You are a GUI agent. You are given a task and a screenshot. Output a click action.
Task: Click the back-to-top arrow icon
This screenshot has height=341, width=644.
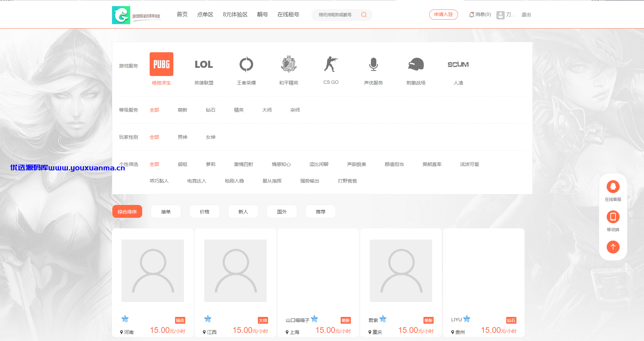(x=613, y=247)
